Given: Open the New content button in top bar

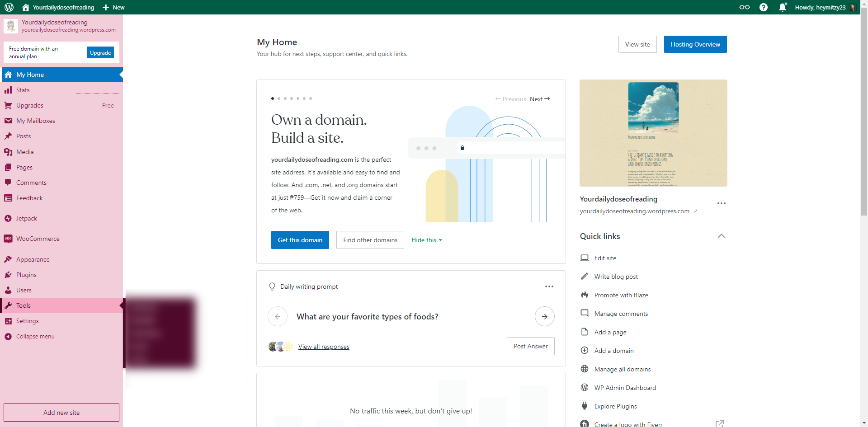Looking at the screenshot, I should coord(113,7).
